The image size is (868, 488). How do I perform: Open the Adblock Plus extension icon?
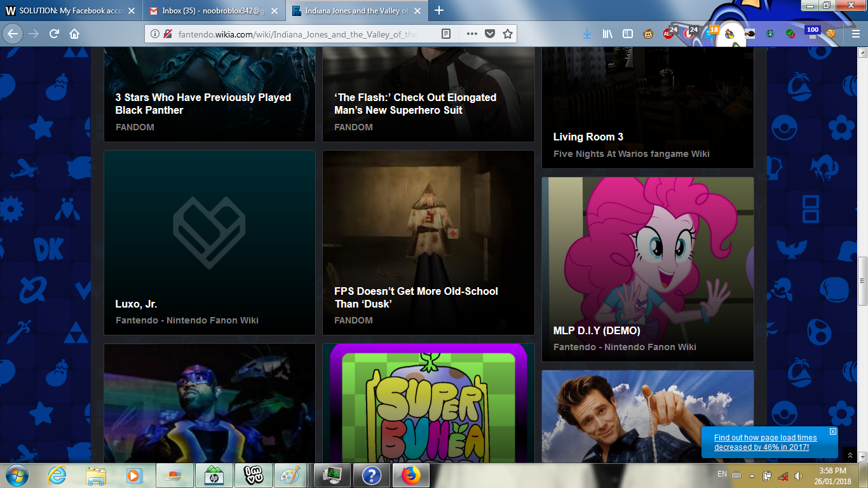[669, 33]
